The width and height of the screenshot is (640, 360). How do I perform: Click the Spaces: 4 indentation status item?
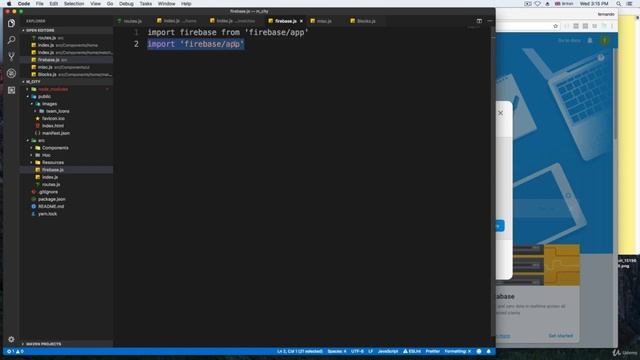click(x=337, y=351)
